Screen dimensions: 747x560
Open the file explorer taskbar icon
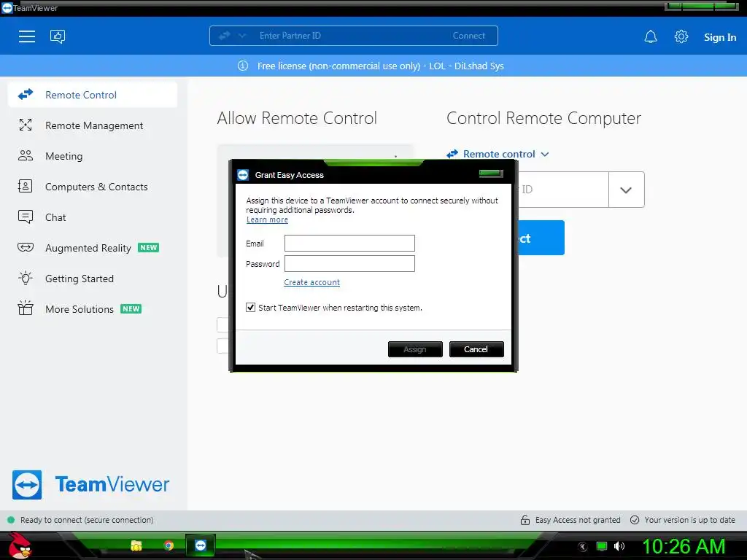point(136,545)
